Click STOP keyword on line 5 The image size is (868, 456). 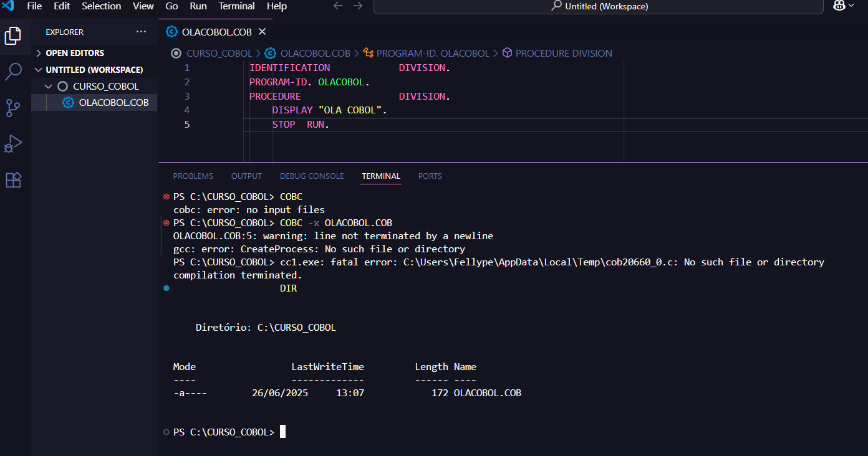284,125
